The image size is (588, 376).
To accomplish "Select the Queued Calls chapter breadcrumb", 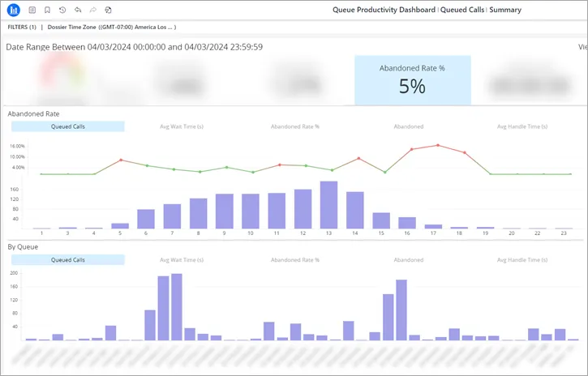I will 462,10.
